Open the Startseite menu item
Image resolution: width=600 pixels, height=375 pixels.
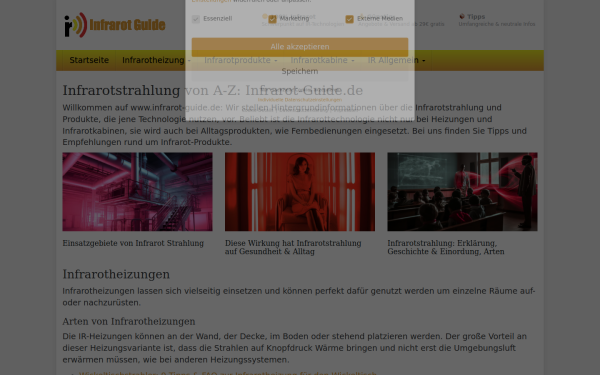click(x=89, y=60)
